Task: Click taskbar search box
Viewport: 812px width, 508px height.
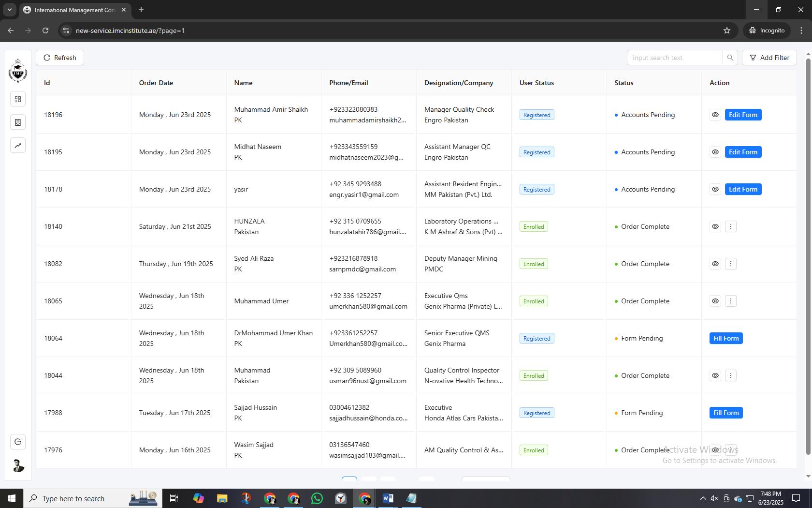Action: [93, 498]
